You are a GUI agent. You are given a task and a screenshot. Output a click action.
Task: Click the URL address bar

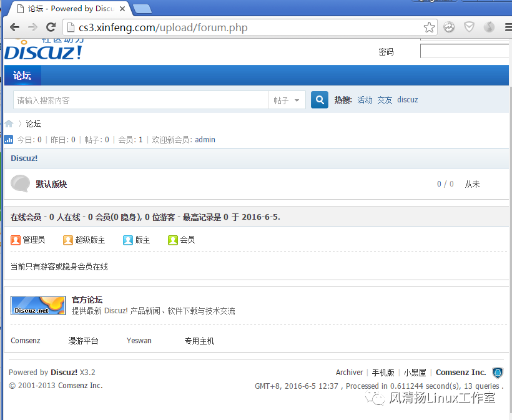250,27
